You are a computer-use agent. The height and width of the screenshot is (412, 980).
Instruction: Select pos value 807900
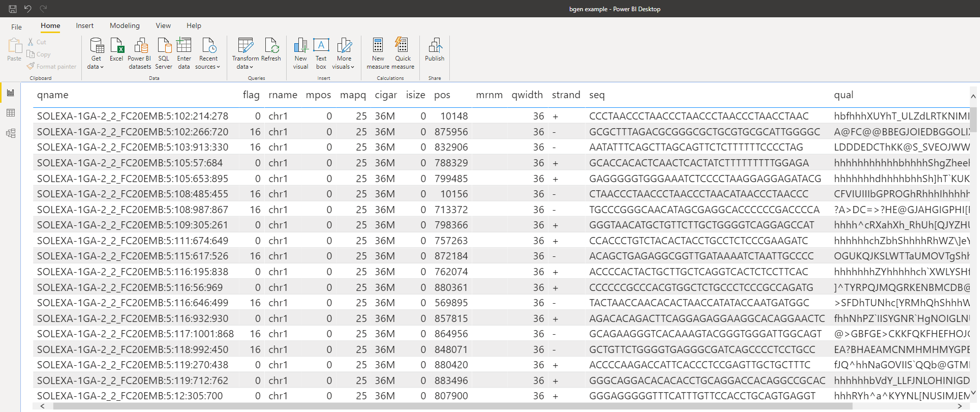tap(451, 396)
